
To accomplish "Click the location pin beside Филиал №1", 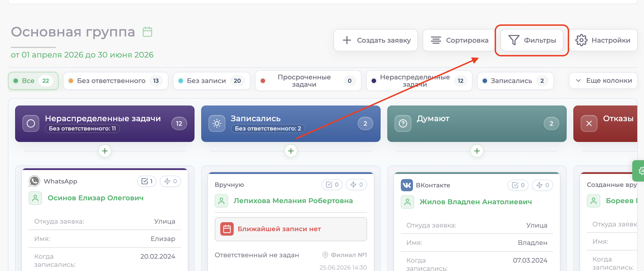I will click(x=325, y=255).
